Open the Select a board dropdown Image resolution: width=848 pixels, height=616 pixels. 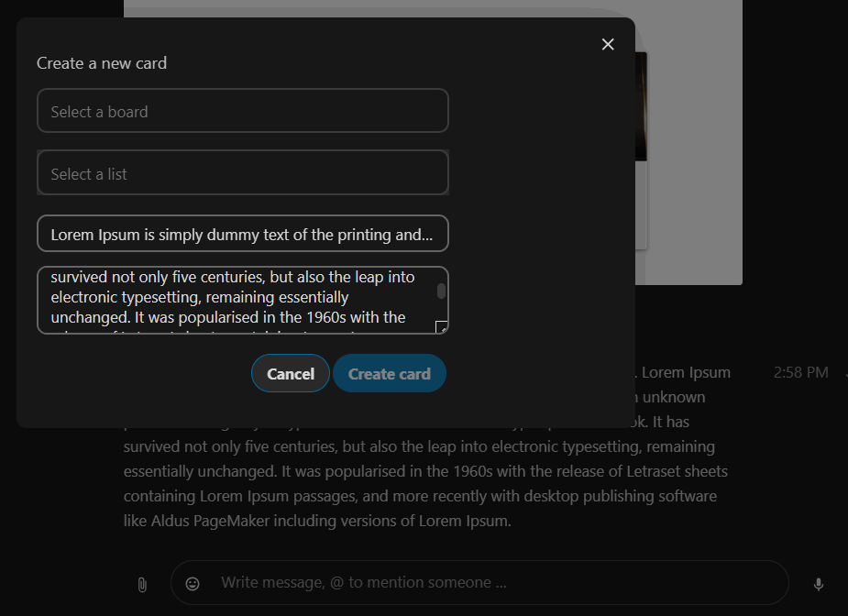[x=243, y=111]
